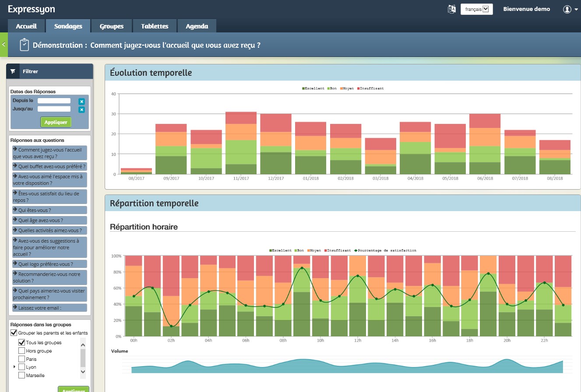The image size is (581, 392).
Task: Expand 'Recommanderiez-vous notre solution ?' filter
Action: click(x=49, y=278)
